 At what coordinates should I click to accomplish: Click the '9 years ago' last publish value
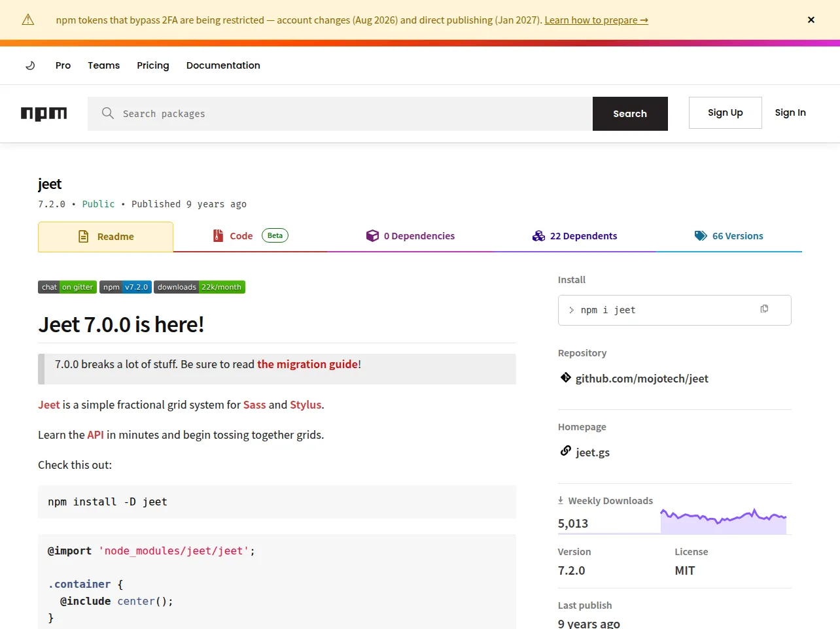click(x=589, y=624)
